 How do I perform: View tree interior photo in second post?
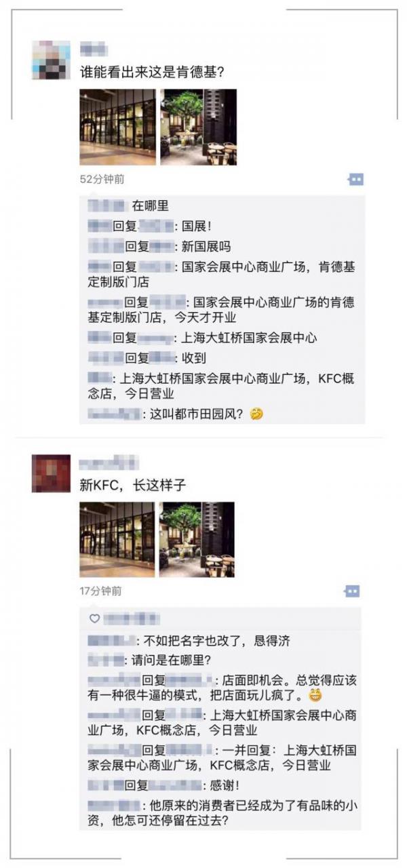click(x=197, y=539)
